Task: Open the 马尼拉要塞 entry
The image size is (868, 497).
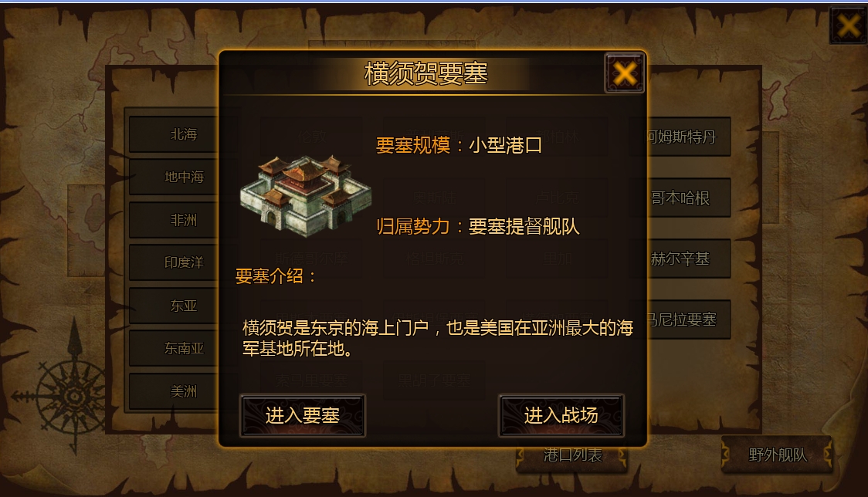Action: point(689,319)
